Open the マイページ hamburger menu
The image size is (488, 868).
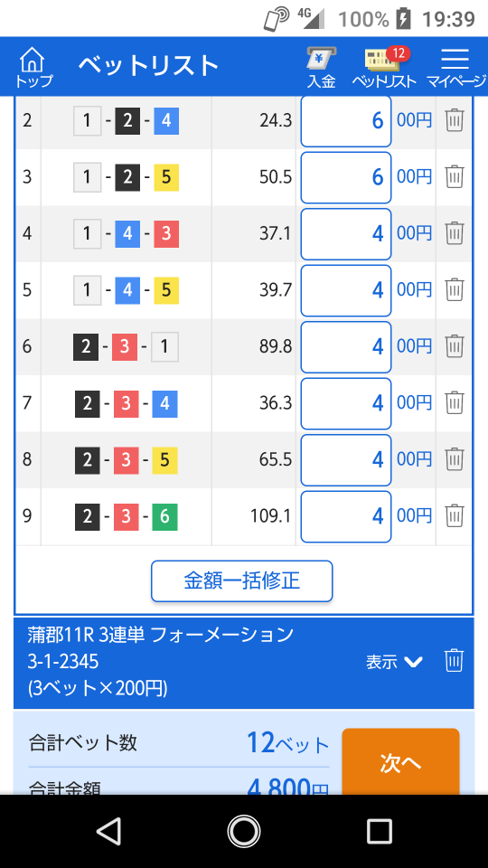(455, 67)
